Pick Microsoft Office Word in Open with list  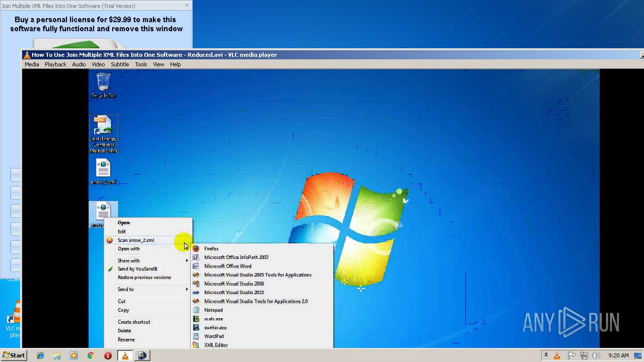[228, 266]
